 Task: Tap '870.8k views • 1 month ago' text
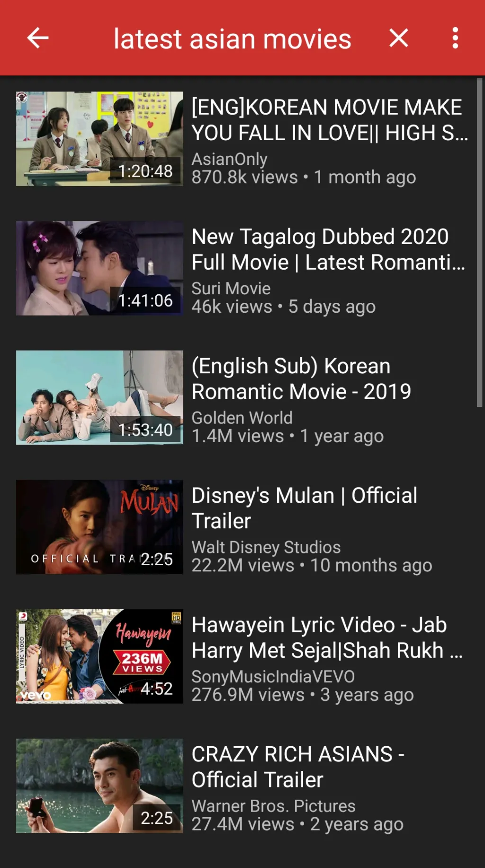click(x=304, y=178)
